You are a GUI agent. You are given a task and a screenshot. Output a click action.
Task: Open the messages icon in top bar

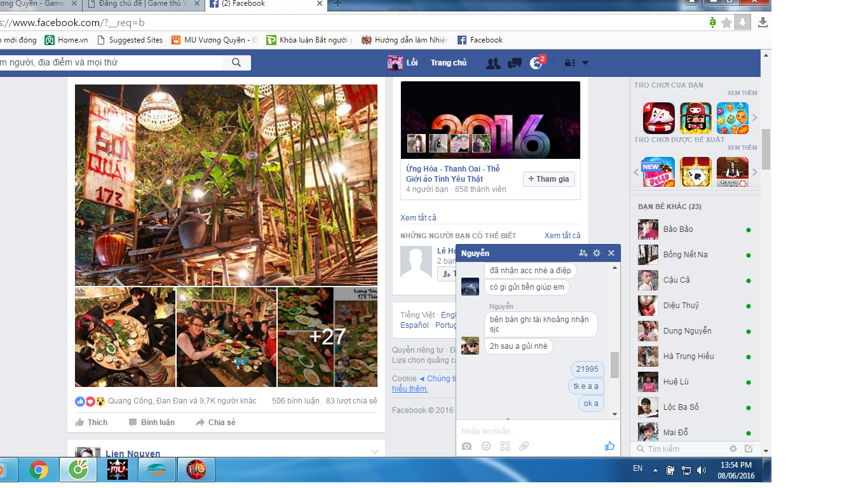coord(515,63)
